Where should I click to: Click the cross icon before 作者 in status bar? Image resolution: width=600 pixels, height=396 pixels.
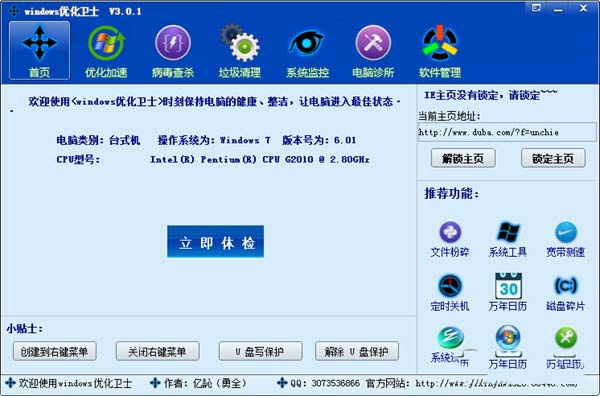coord(155,383)
